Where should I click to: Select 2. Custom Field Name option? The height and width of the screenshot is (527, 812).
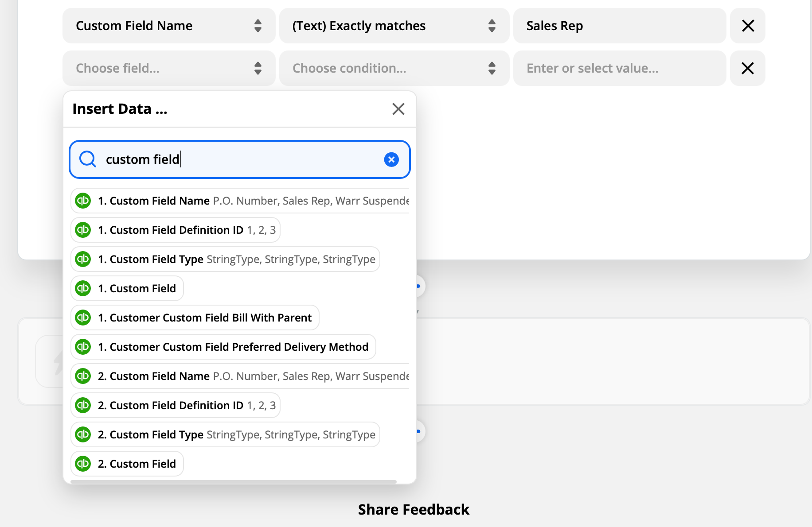(x=240, y=376)
